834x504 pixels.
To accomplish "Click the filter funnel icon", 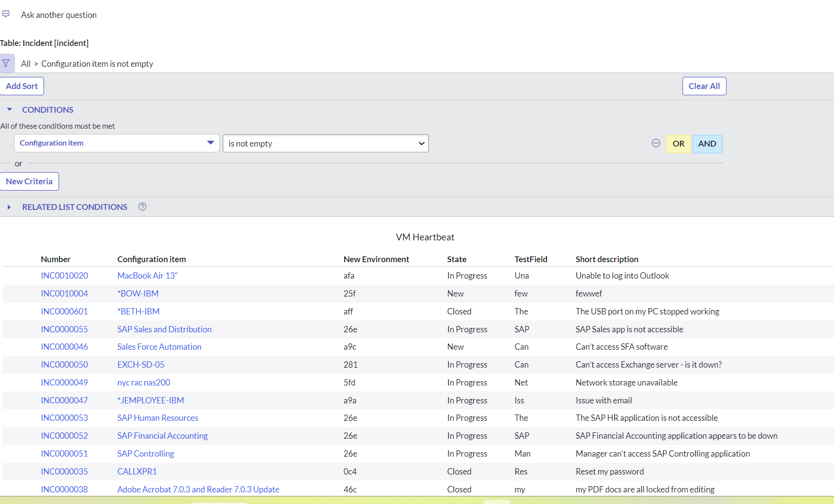I will (6, 63).
